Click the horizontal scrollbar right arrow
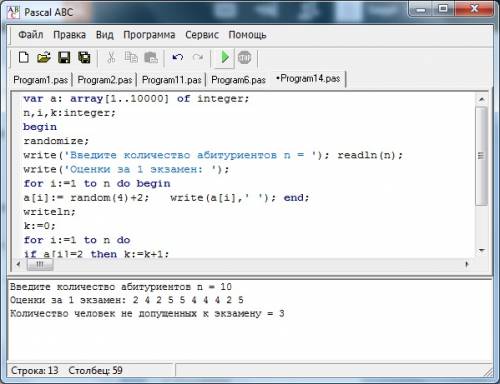500x384 pixels. click(467, 265)
